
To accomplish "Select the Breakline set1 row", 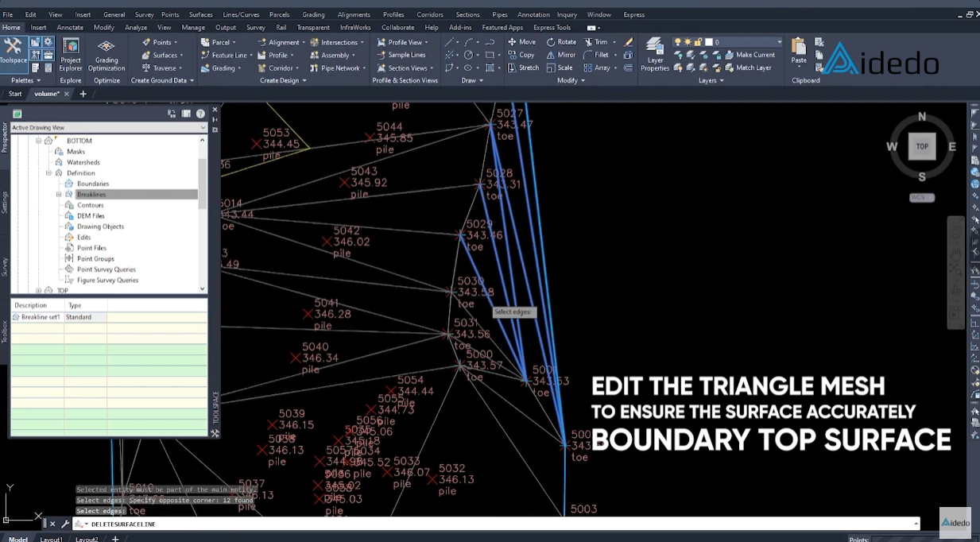I will (x=109, y=317).
